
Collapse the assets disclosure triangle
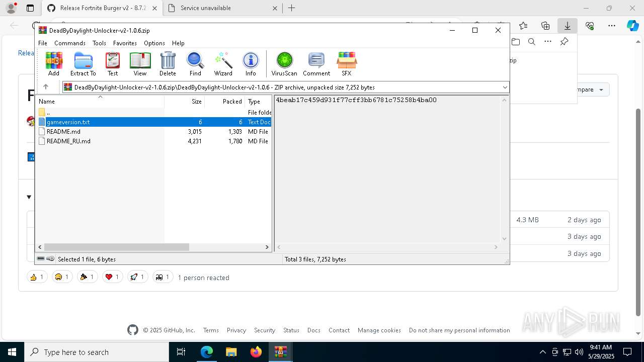[29, 197]
